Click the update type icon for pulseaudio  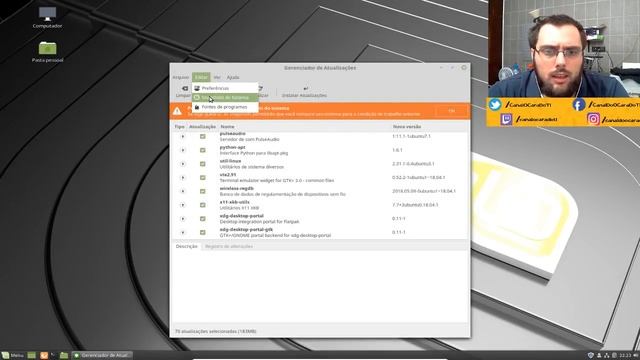tap(182, 136)
